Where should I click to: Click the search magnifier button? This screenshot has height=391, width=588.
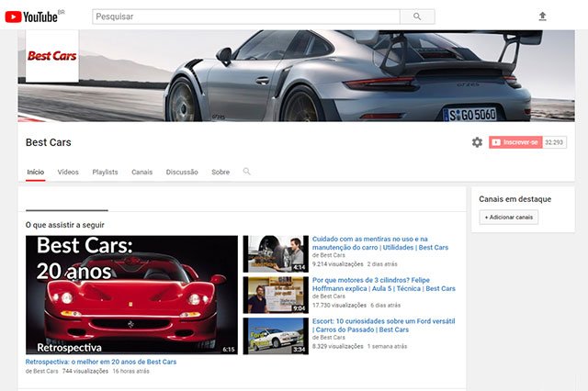[417, 17]
